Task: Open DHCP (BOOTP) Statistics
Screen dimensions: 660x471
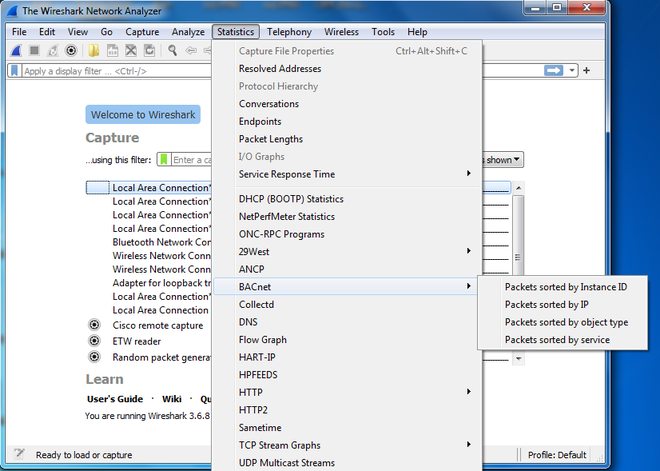Action: (347, 199)
